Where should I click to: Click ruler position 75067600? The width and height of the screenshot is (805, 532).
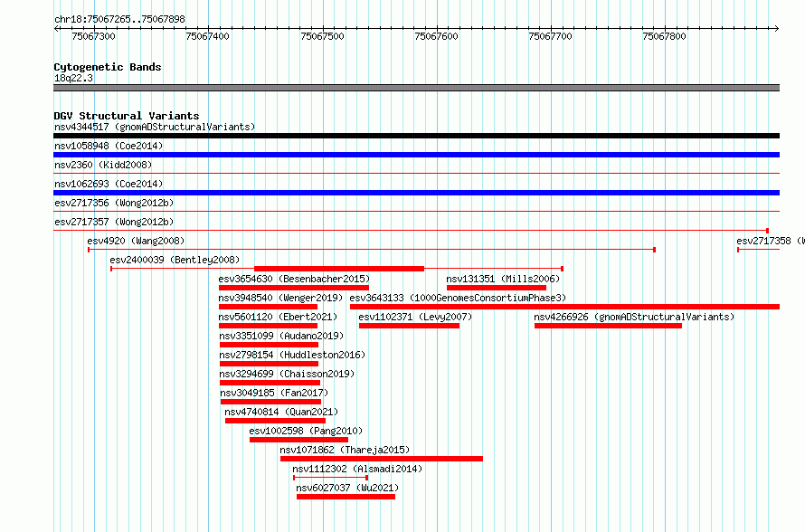click(436, 36)
